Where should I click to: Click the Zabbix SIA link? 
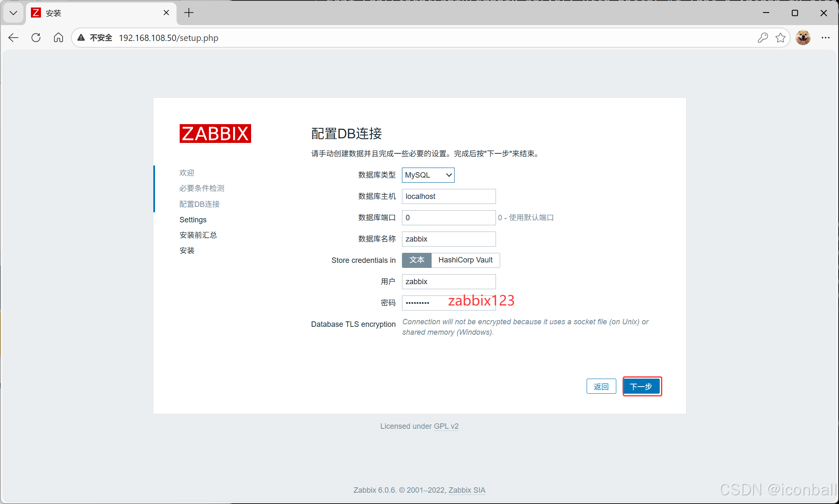[x=467, y=490]
